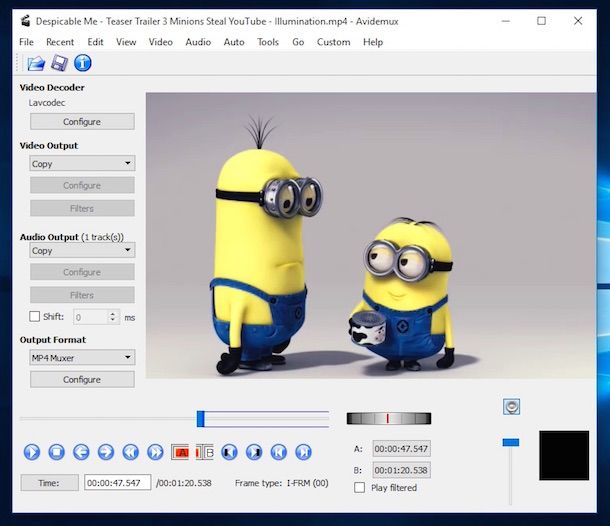Viewport: 610px width, 526px height.
Task: Click Filters under Video Output
Action: (x=82, y=208)
